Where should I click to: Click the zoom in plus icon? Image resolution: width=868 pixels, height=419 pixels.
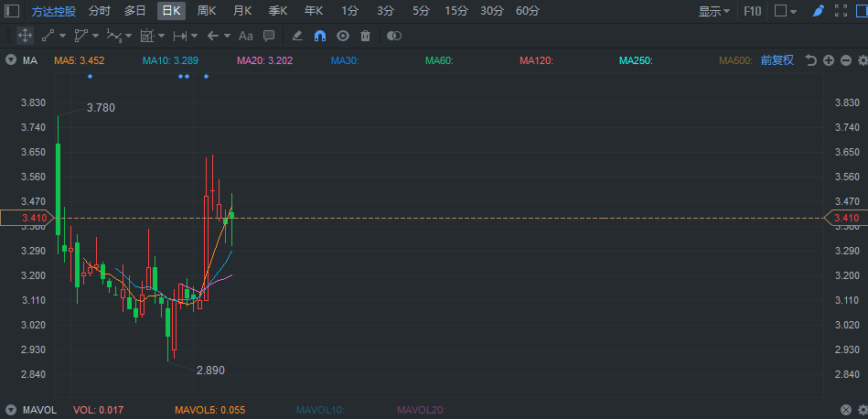(828, 60)
